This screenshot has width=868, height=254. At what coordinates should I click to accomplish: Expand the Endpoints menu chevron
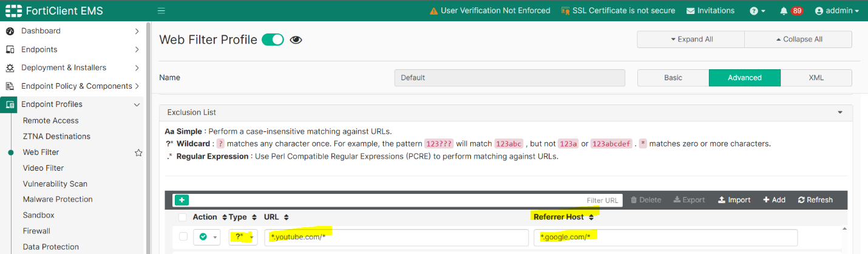137,49
